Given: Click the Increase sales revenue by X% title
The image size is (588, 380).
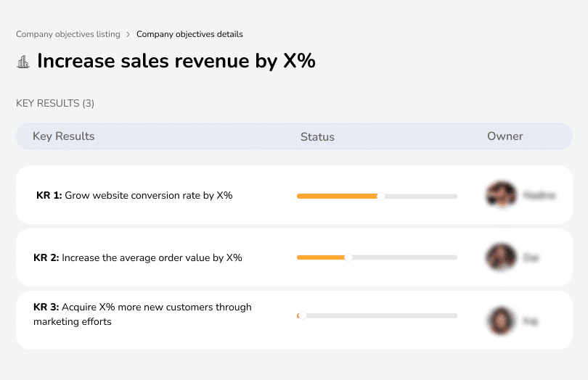Looking at the screenshot, I should (176, 61).
